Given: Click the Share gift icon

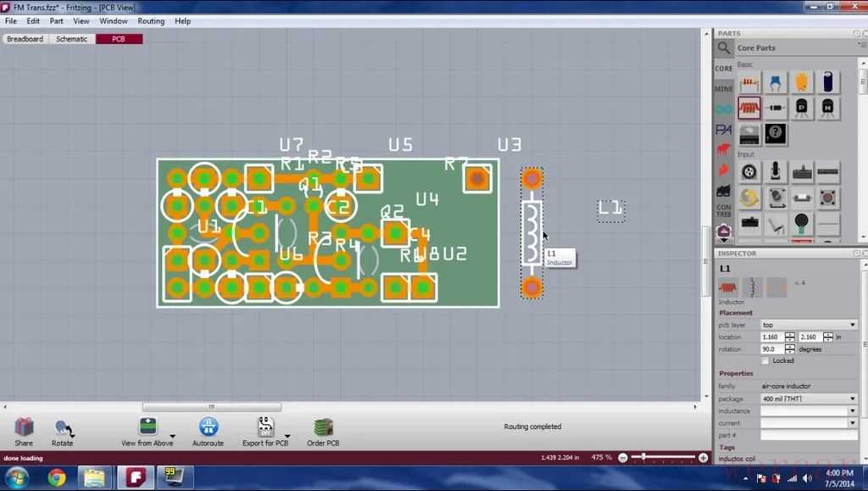Looking at the screenshot, I should [x=24, y=427].
